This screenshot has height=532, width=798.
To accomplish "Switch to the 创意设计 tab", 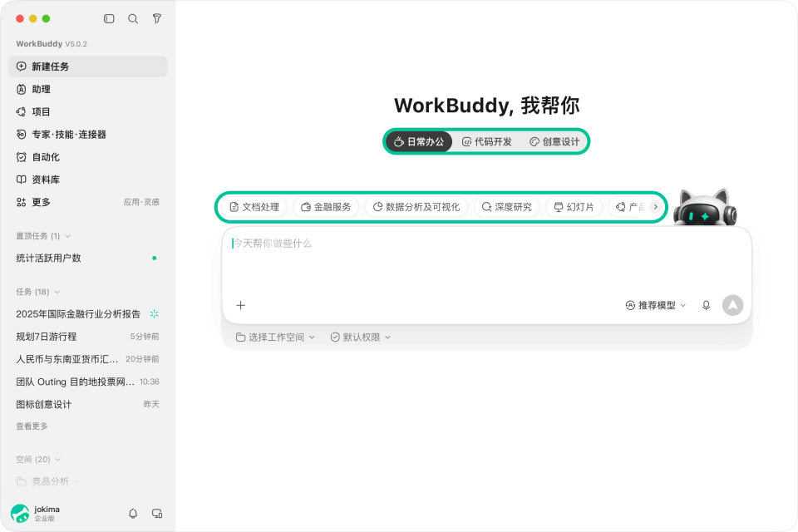I will pyautogui.click(x=554, y=142).
